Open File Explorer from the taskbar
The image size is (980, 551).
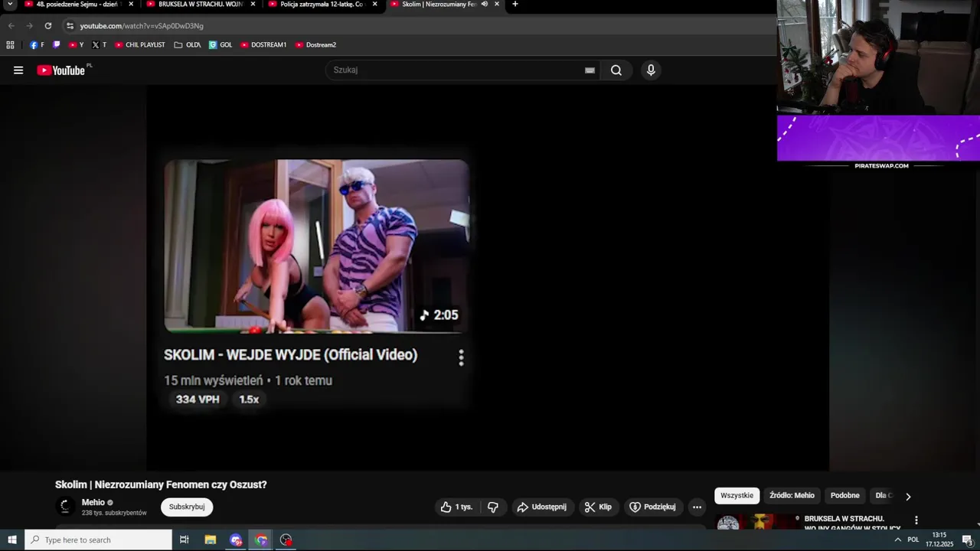pyautogui.click(x=211, y=540)
